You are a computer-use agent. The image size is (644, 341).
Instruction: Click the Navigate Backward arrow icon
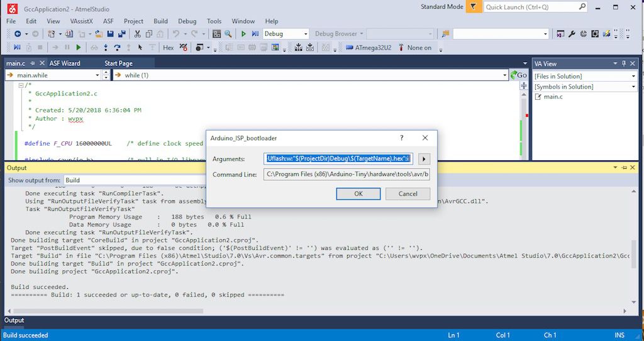point(17,34)
